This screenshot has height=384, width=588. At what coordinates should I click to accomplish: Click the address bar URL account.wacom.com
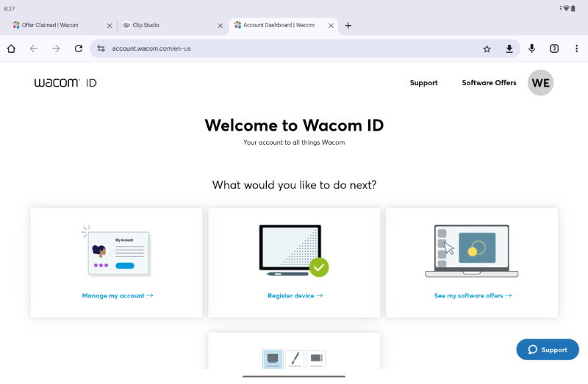[151, 48]
